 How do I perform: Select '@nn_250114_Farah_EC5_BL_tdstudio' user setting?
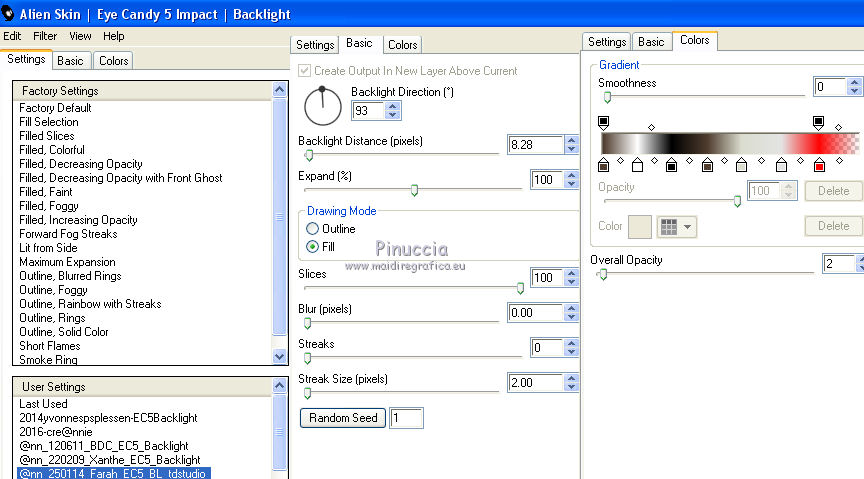click(112, 473)
